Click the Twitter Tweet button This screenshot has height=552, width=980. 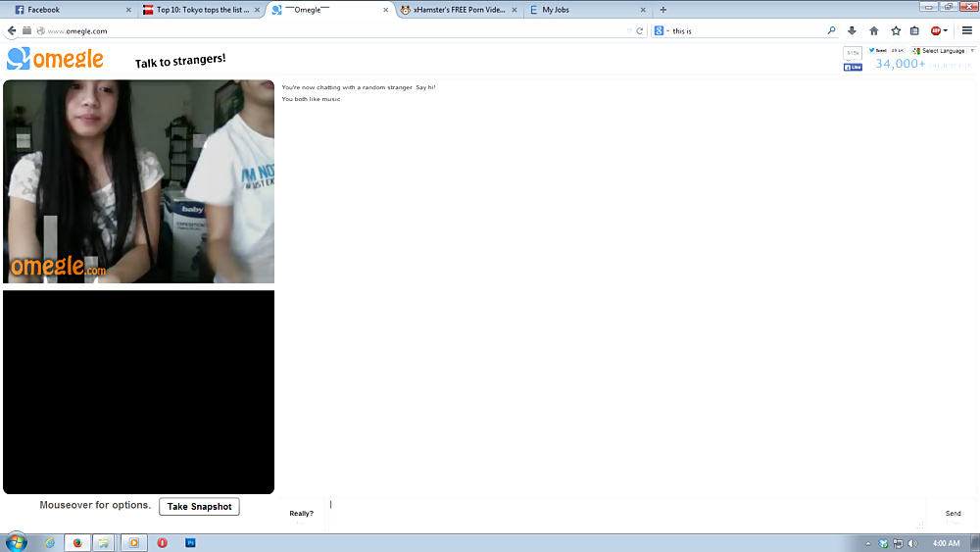tap(877, 51)
